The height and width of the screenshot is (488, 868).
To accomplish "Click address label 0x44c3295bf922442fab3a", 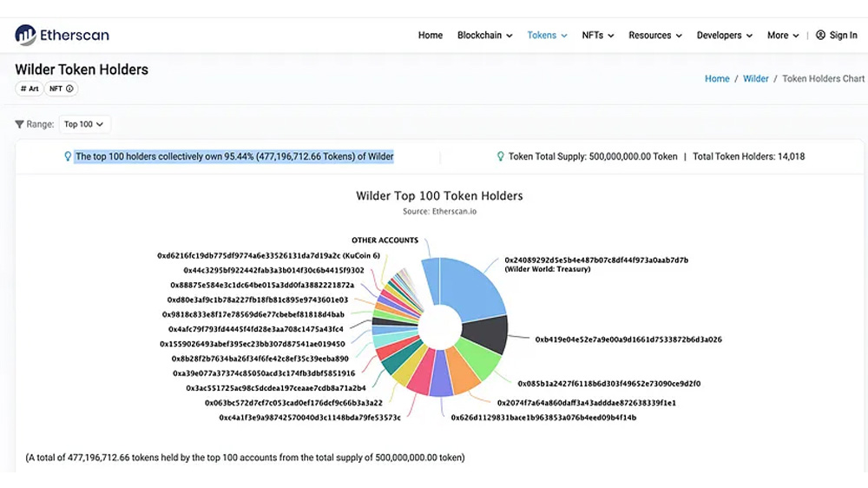I will 273,270.
